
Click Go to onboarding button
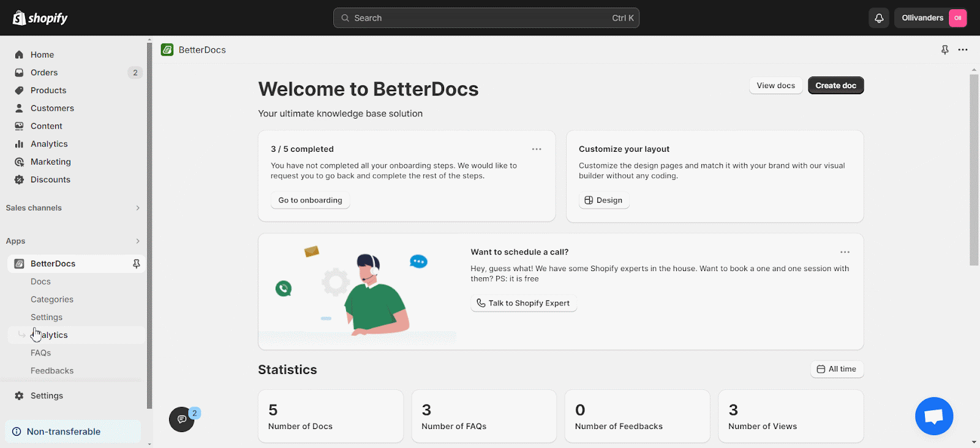[310, 200]
